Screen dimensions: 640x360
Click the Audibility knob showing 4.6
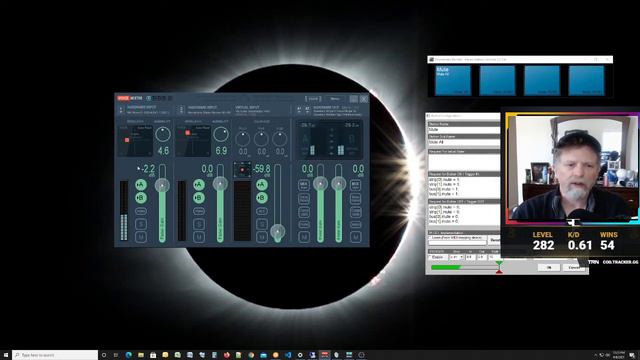coord(163,134)
